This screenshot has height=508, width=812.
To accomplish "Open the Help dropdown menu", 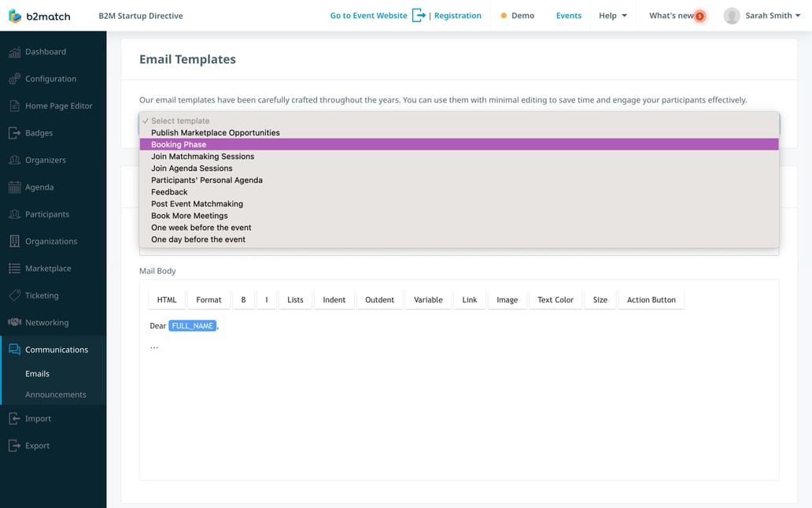I will [613, 15].
